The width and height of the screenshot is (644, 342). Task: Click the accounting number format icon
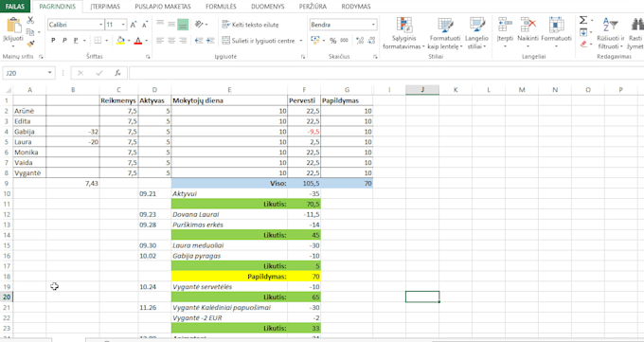(315, 41)
